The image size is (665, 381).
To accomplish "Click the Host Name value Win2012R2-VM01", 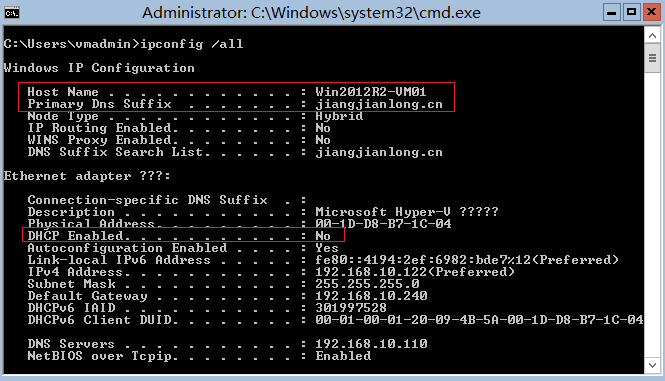I will [x=371, y=92].
